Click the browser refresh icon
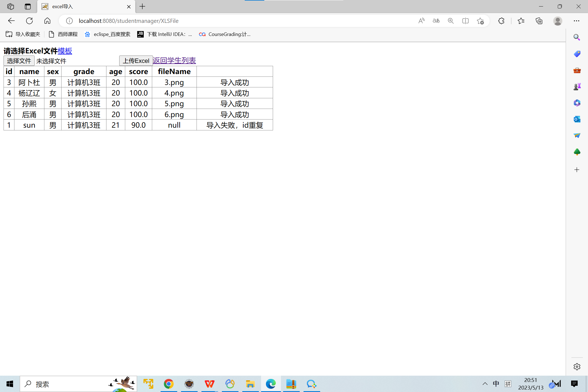 tap(29, 21)
